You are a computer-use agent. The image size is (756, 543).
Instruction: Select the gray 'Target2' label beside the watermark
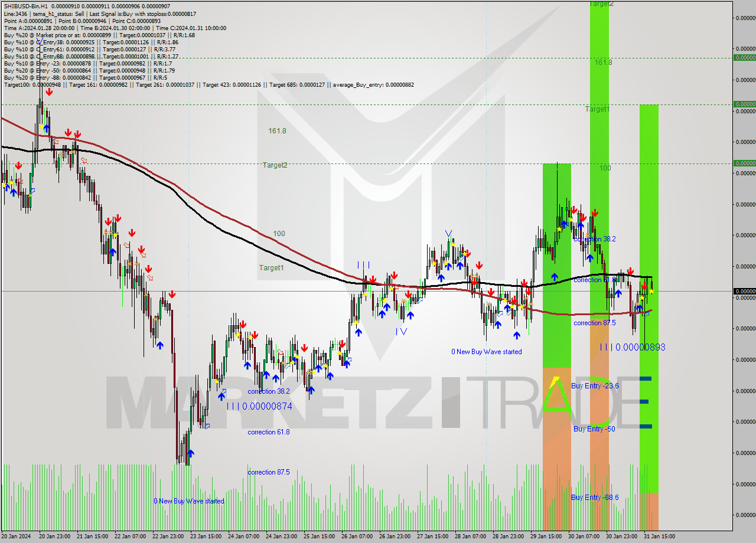pyautogui.click(x=275, y=165)
